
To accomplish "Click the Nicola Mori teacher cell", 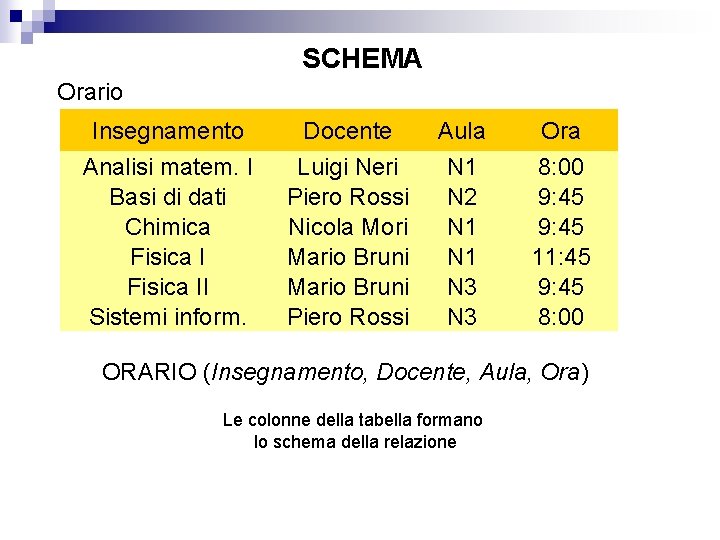I will point(348,227).
